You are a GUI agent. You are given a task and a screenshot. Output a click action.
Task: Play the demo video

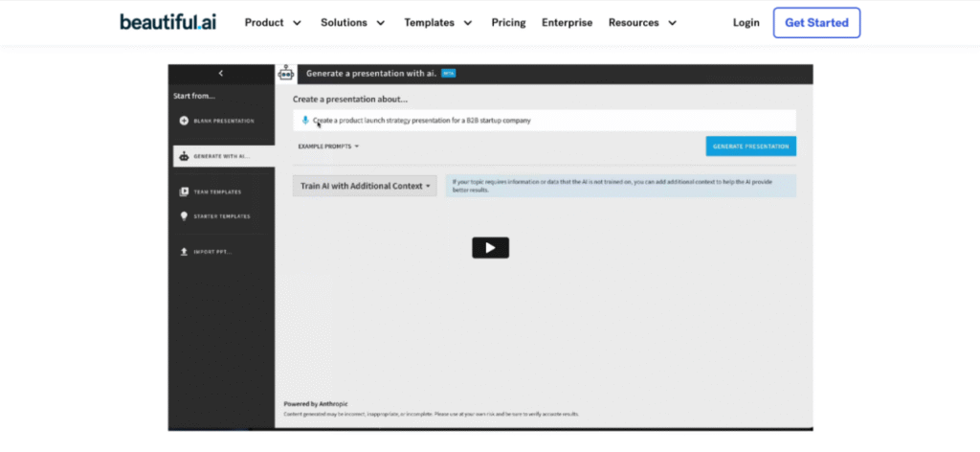(x=490, y=248)
